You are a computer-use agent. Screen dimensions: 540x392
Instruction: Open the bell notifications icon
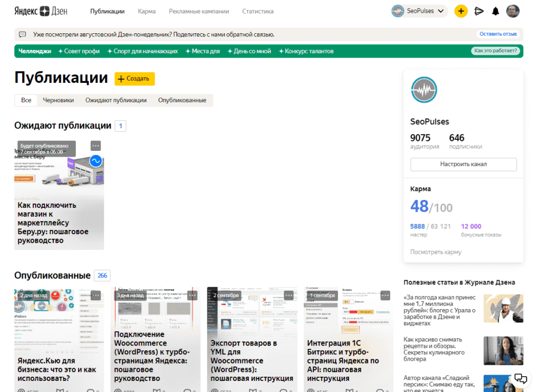(495, 11)
